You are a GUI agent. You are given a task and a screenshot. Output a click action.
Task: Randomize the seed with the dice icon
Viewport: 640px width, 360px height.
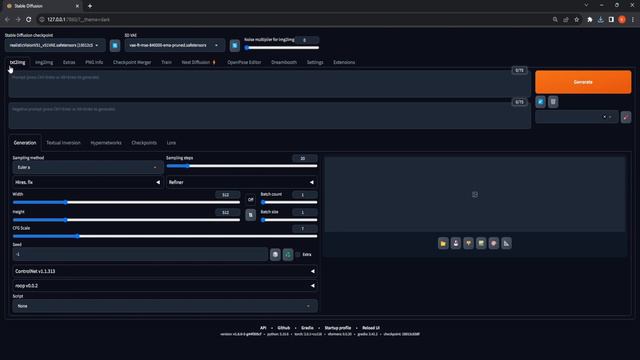click(275, 254)
